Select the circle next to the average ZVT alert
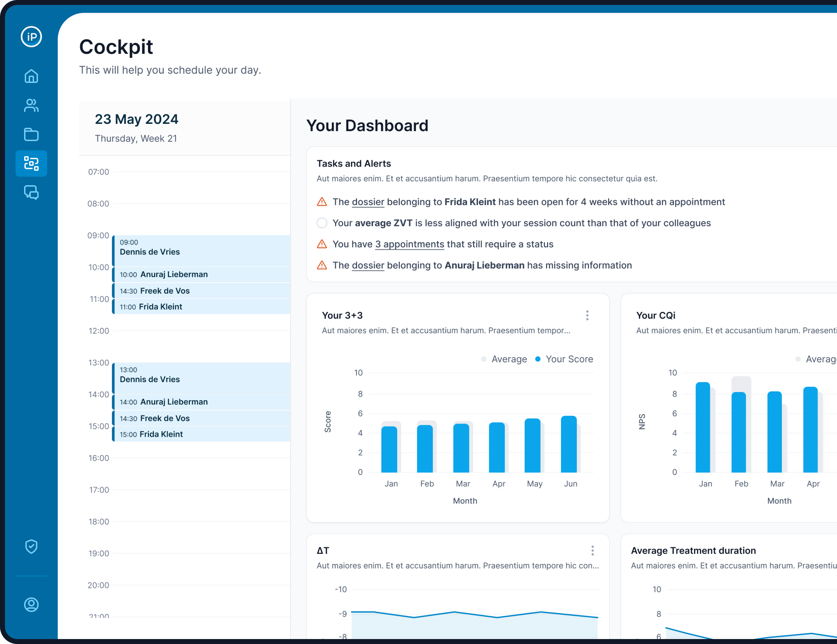Image resolution: width=837 pixels, height=644 pixels. (x=322, y=223)
